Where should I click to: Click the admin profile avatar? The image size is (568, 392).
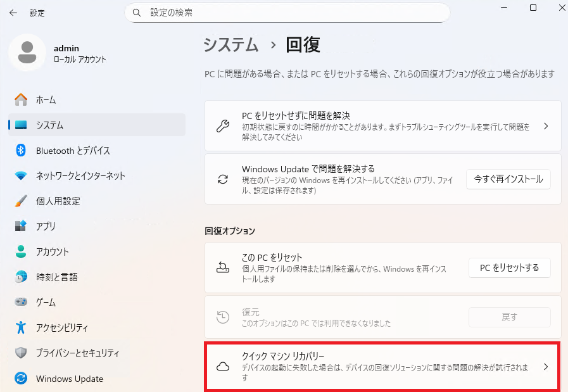[x=27, y=53]
